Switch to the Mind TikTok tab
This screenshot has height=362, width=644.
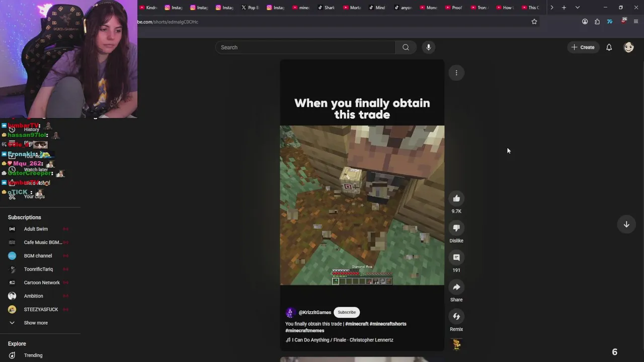point(377,8)
